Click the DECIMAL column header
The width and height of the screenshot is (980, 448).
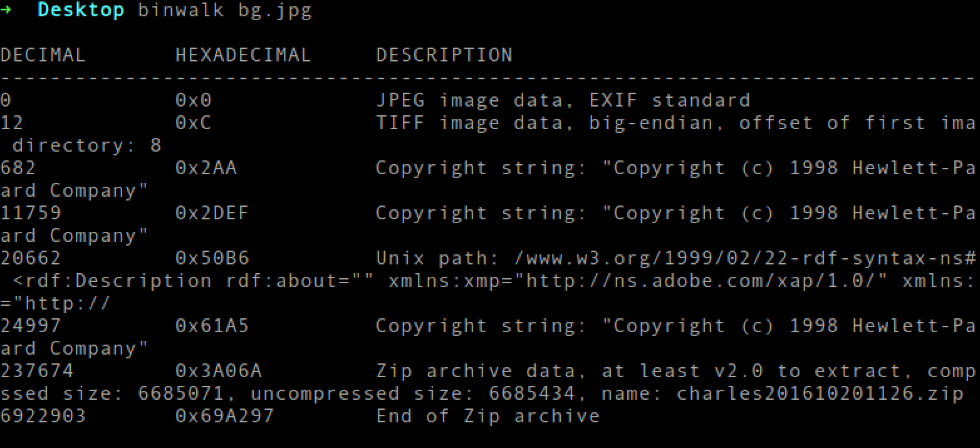(x=43, y=55)
